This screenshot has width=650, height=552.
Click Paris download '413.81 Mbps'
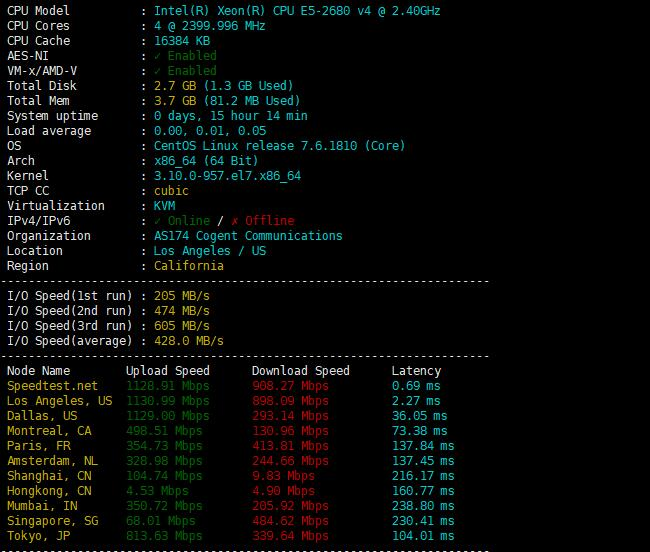[x=290, y=445]
